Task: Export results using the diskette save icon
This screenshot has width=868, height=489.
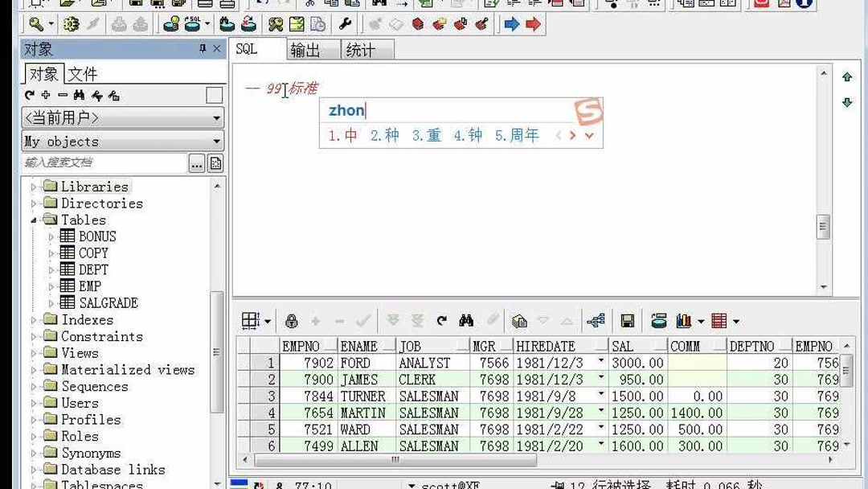Action: 627,320
